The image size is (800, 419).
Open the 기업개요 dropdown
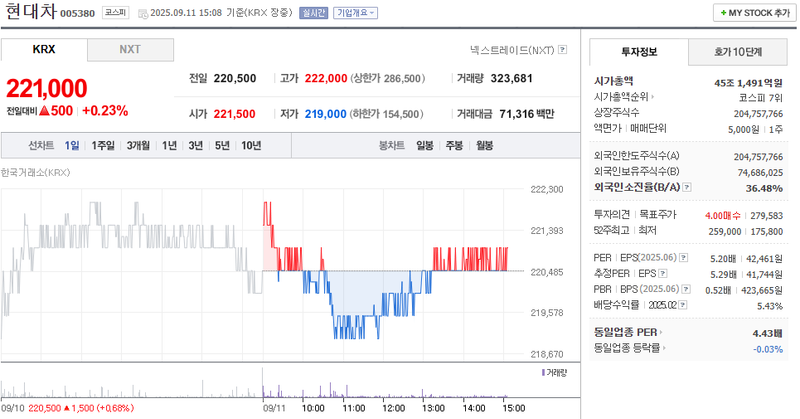(356, 13)
